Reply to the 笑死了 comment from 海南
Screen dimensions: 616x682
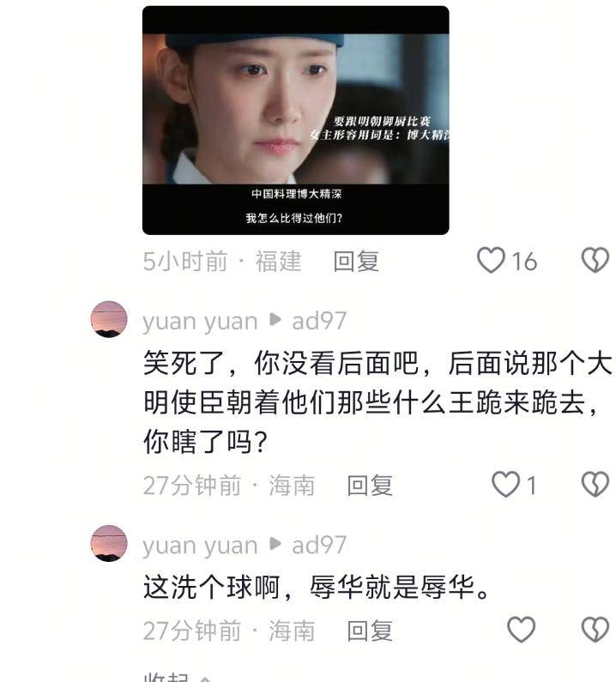pyautogui.click(x=370, y=485)
